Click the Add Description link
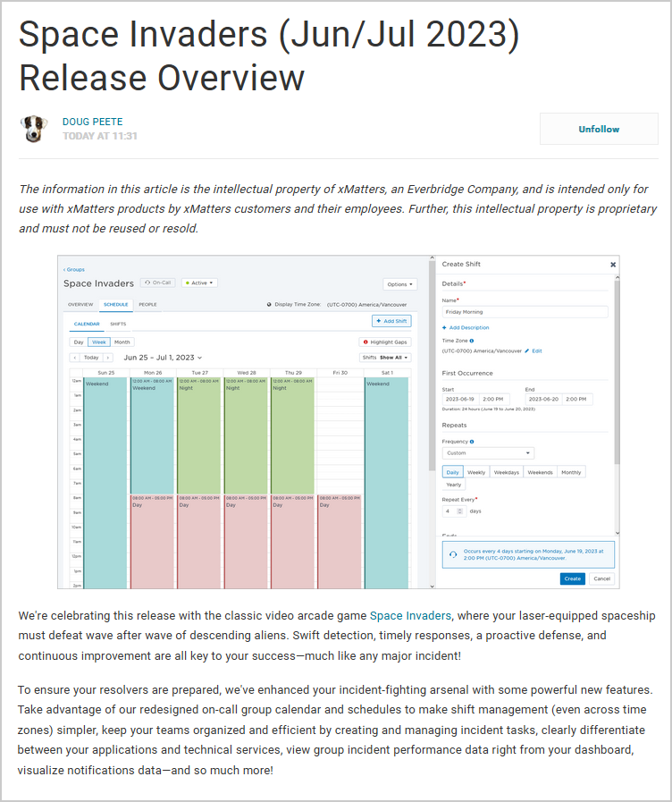672x802 pixels. 466,327
